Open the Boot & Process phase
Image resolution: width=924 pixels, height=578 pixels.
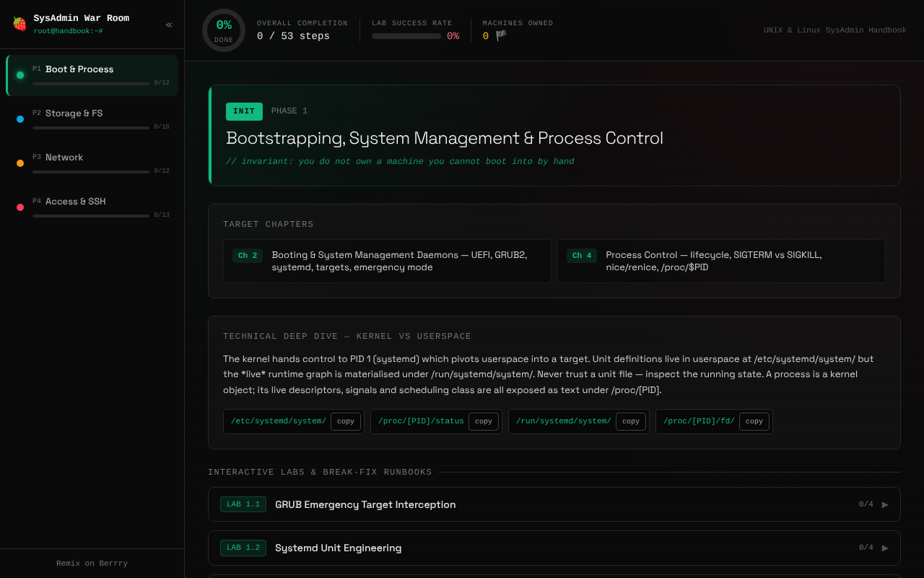(92, 75)
